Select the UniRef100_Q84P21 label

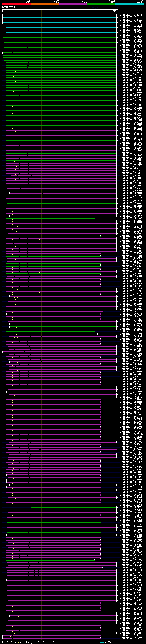coord(131,20)
